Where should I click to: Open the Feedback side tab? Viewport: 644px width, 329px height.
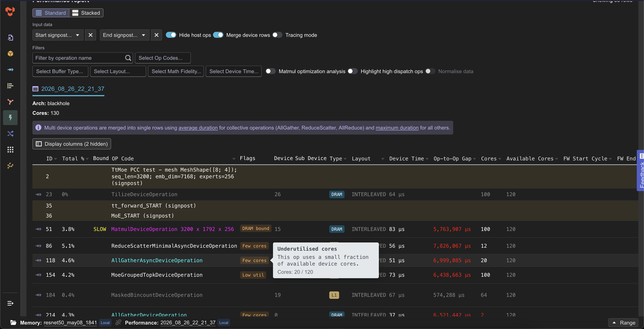pos(641,171)
